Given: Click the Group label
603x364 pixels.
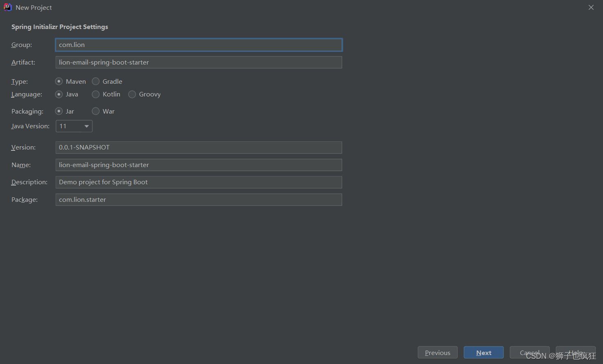Looking at the screenshot, I should pos(22,45).
